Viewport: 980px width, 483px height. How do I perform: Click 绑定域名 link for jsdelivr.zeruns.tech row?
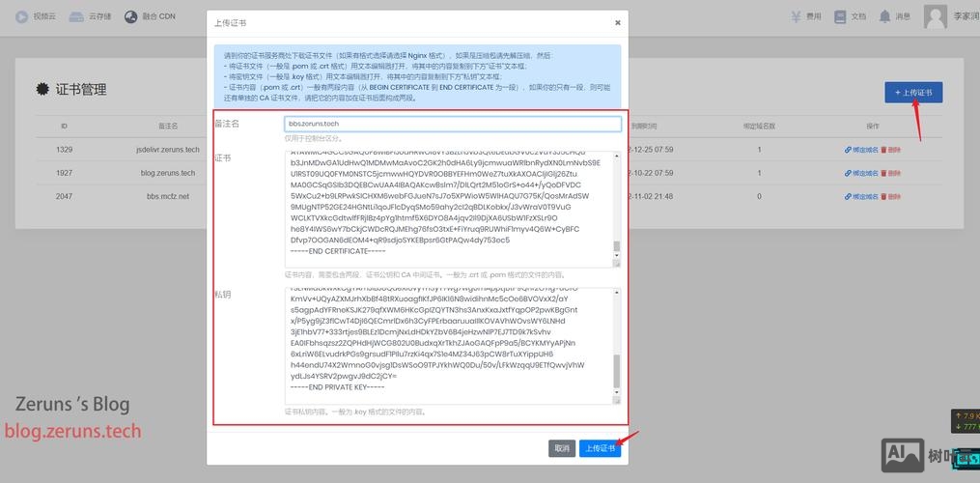click(x=861, y=150)
